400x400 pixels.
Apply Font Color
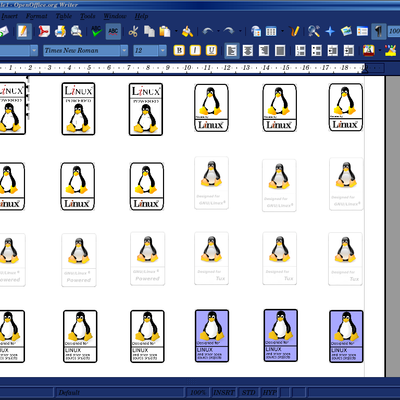[369, 51]
